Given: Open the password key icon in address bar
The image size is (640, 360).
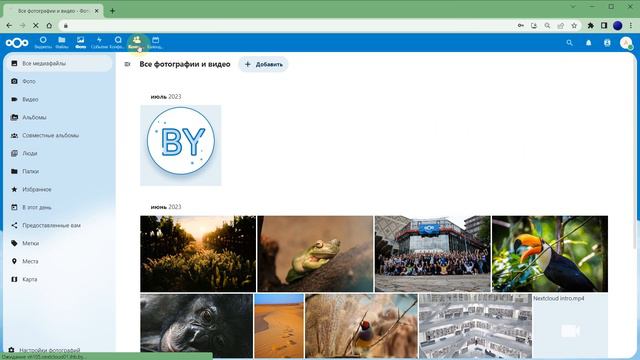Looking at the screenshot, I should point(521,25).
